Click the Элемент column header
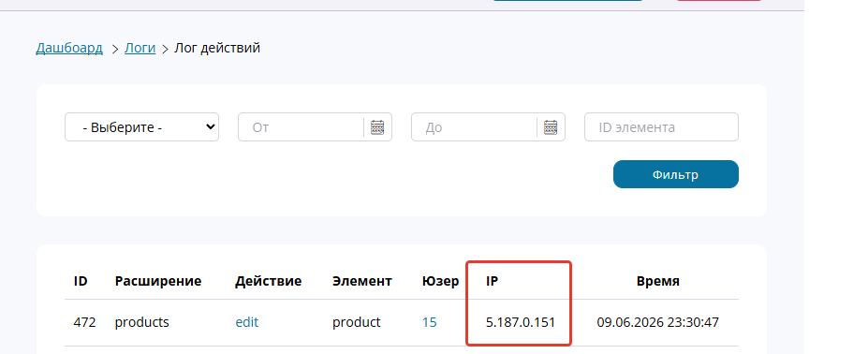The width and height of the screenshot is (868, 354). coord(362,281)
